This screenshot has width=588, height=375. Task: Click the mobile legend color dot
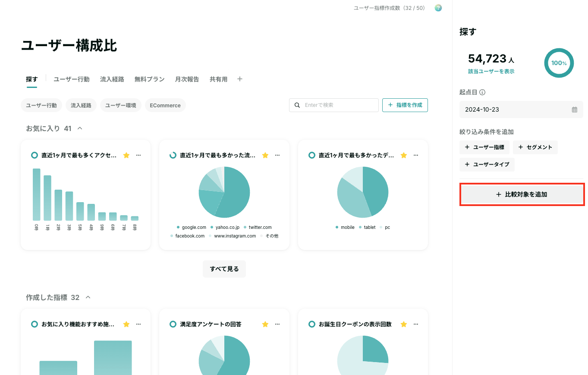pos(337,228)
